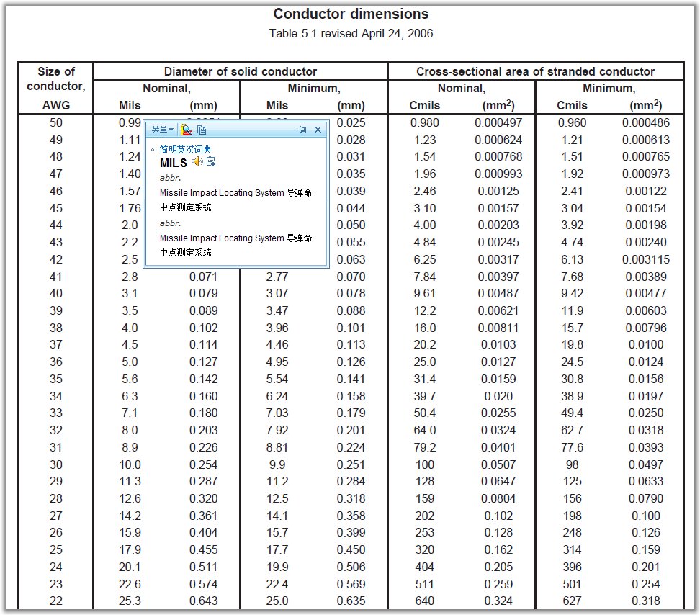700x615 pixels.
Task: Select AWG size 30 in the first column
Action: 56,464
